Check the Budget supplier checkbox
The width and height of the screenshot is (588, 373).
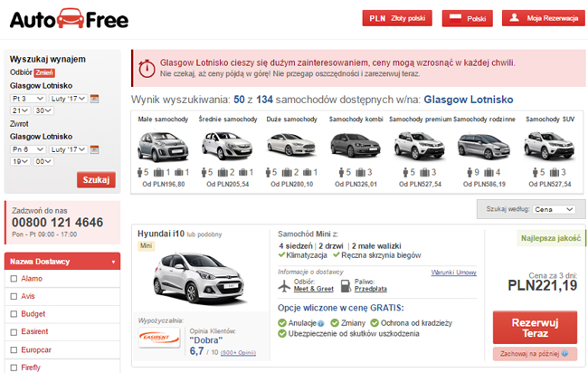point(14,314)
